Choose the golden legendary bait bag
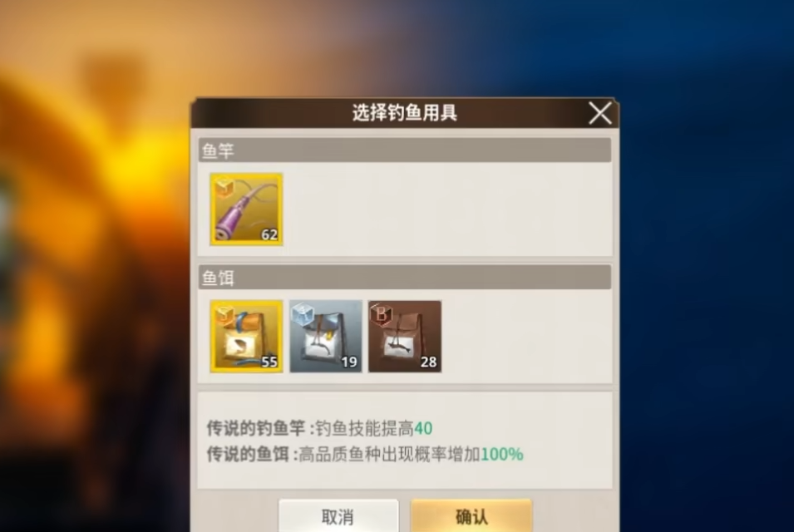 pos(246,336)
